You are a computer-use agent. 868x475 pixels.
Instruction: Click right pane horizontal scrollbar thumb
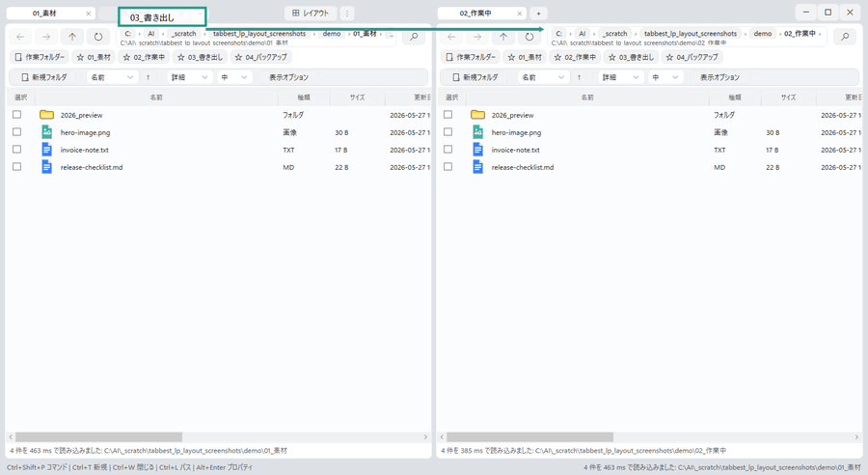tap(529, 437)
